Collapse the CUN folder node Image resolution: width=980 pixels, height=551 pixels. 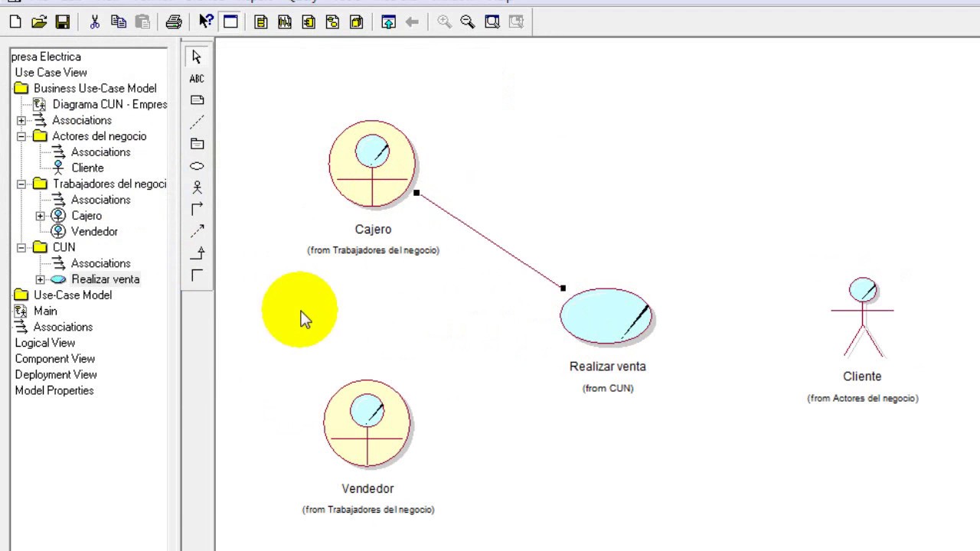click(x=21, y=247)
